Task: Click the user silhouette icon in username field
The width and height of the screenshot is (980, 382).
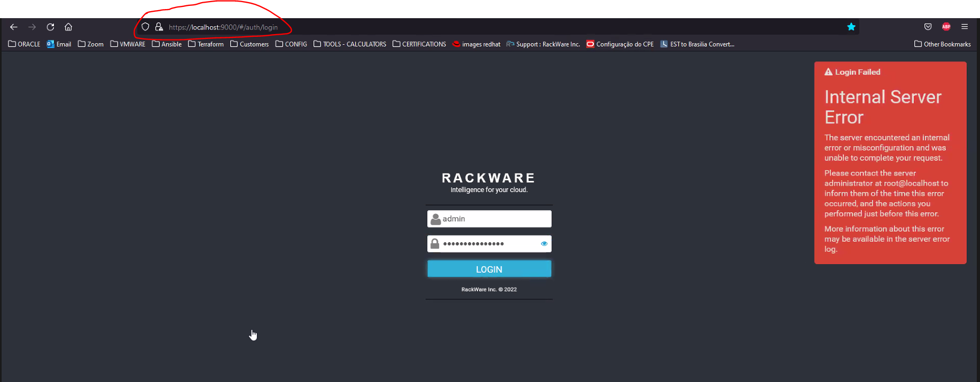Action: click(436, 219)
